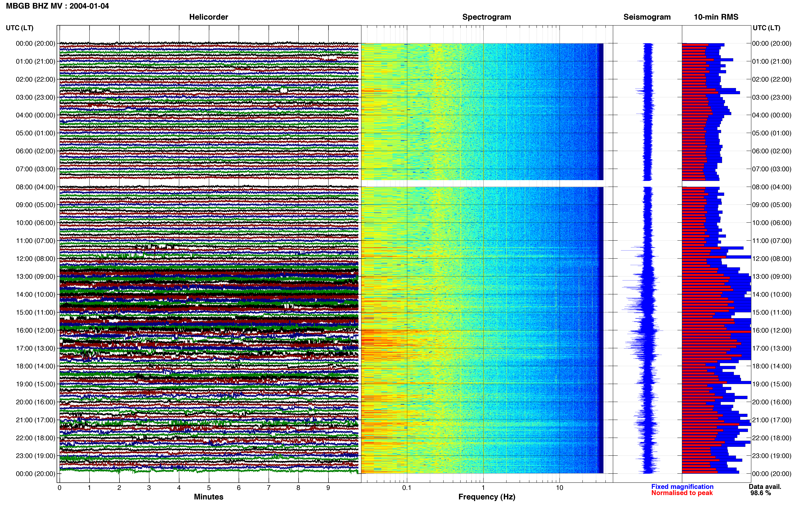Click left time label 02:00 (22:00)
This screenshot has width=812, height=508.
tap(36, 79)
